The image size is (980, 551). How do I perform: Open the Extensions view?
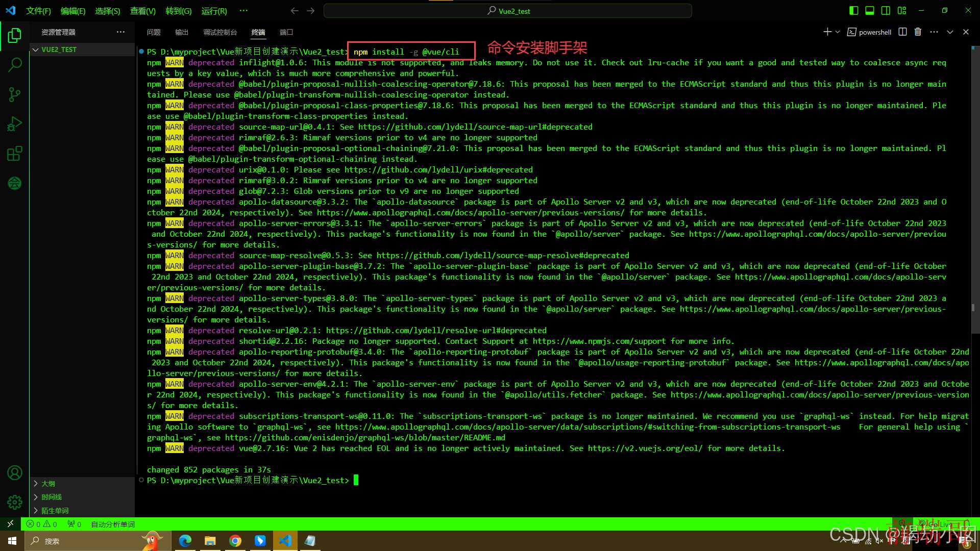(x=15, y=154)
